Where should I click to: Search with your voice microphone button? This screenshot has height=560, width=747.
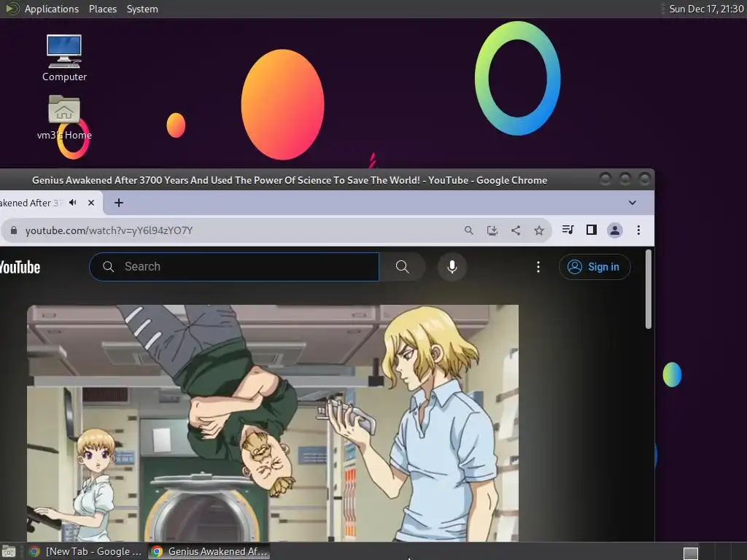[x=452, y=267]
